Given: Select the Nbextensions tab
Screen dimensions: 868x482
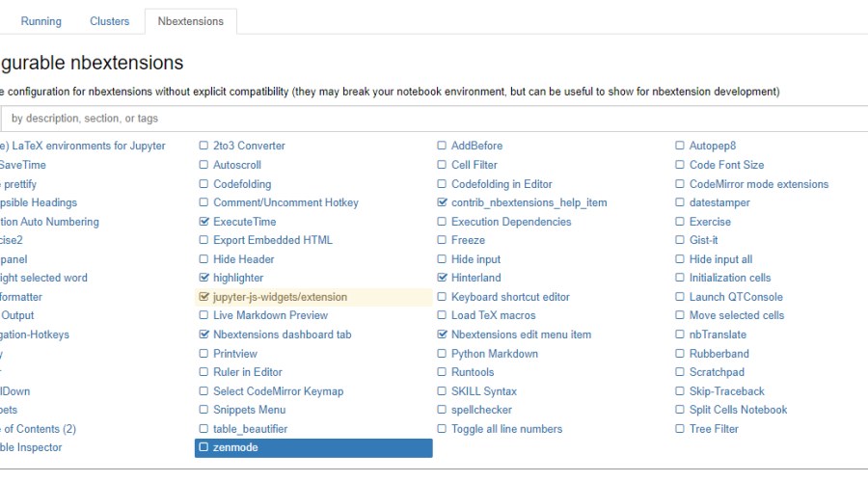Looking at the screenshot, I should pos(190,21).
